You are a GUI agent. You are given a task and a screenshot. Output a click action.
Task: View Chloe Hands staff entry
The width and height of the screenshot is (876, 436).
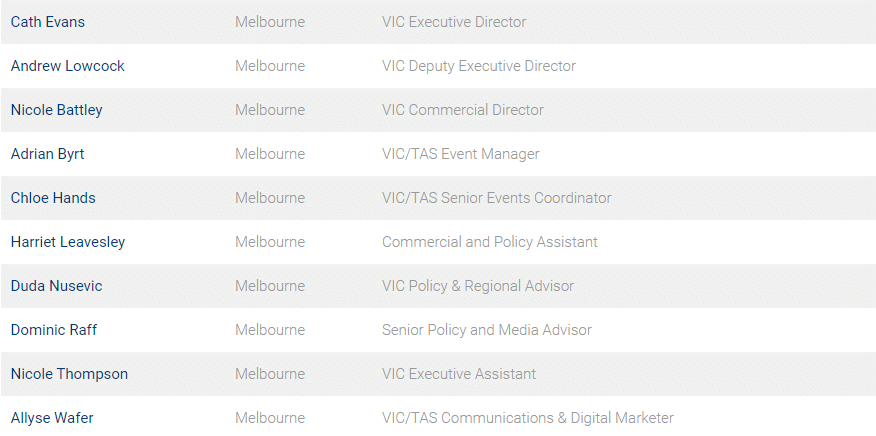[53, 198]
